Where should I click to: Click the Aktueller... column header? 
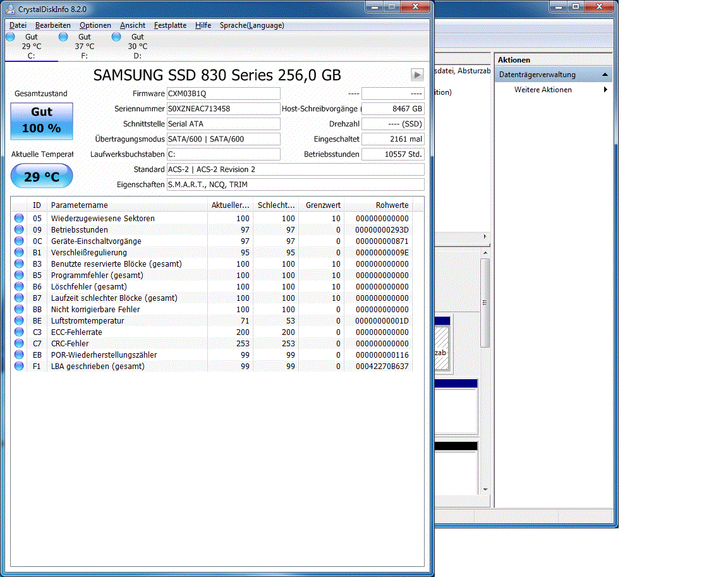230,205
